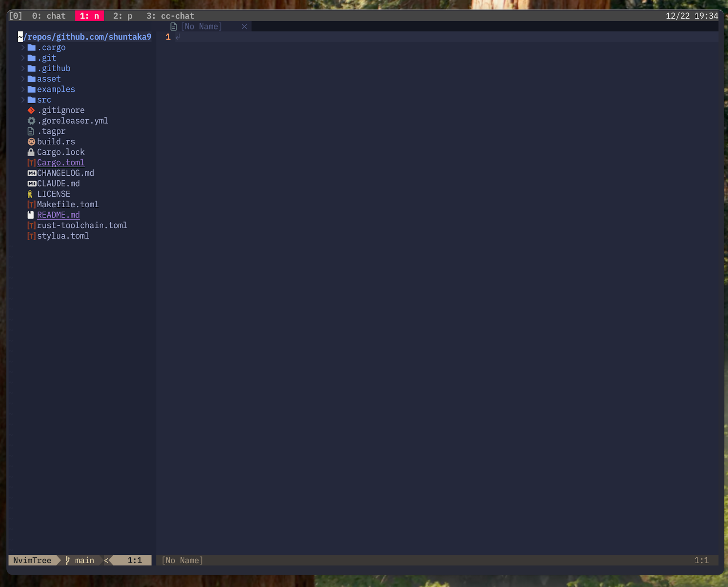Click the document icon on [No Name] tab
This screenshot has width=728, height=587.
pos(174,27)
